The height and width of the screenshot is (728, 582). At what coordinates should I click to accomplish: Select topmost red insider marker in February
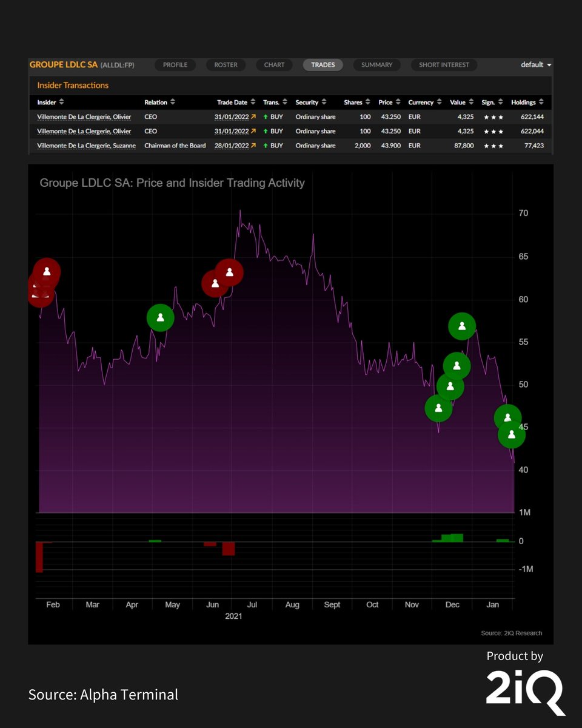(47, 271)
